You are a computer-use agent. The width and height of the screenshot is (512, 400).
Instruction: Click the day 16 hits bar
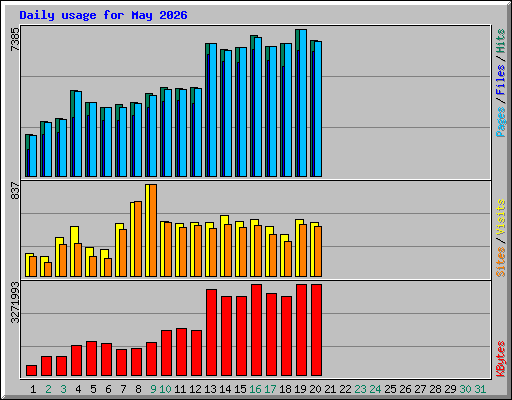252,106
